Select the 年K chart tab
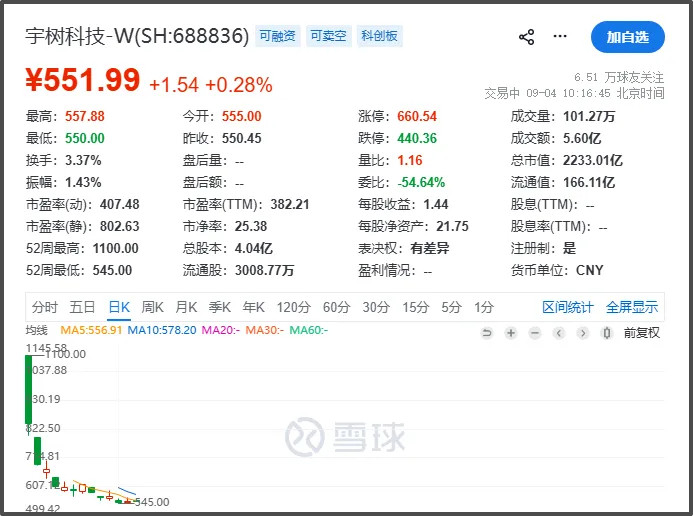This screenshot has width=693, height=516. point(253,307)
